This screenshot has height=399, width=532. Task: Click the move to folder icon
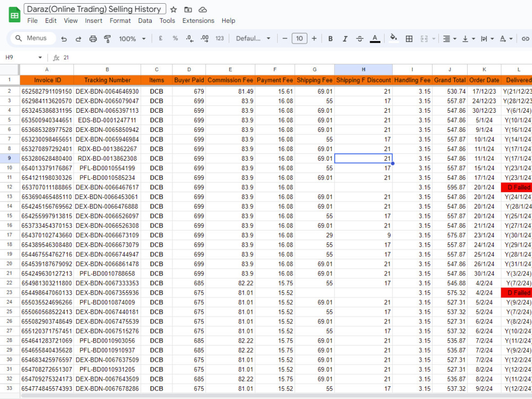point(188,10)
